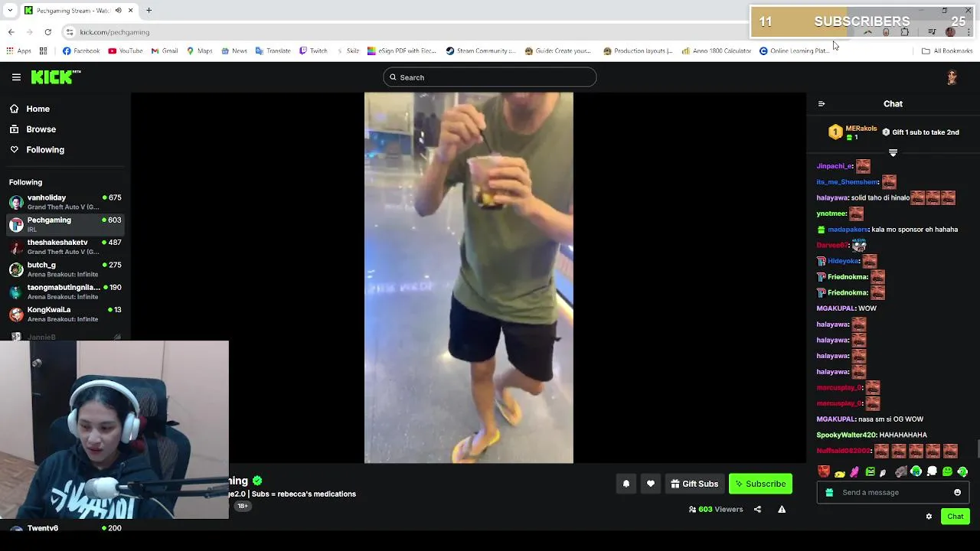
Task: Open the user profile avatar menu
Action: click(952, 77)
